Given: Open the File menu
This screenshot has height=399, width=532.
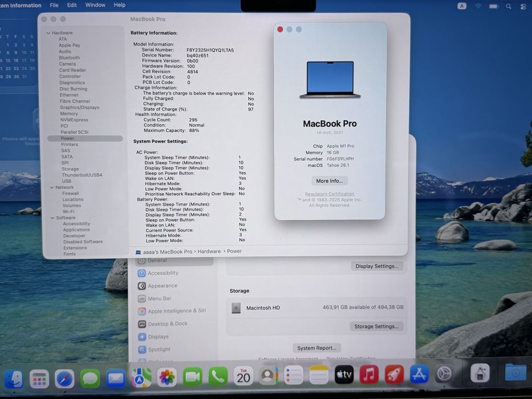Looking at the screenshot, I should point(54,5).
